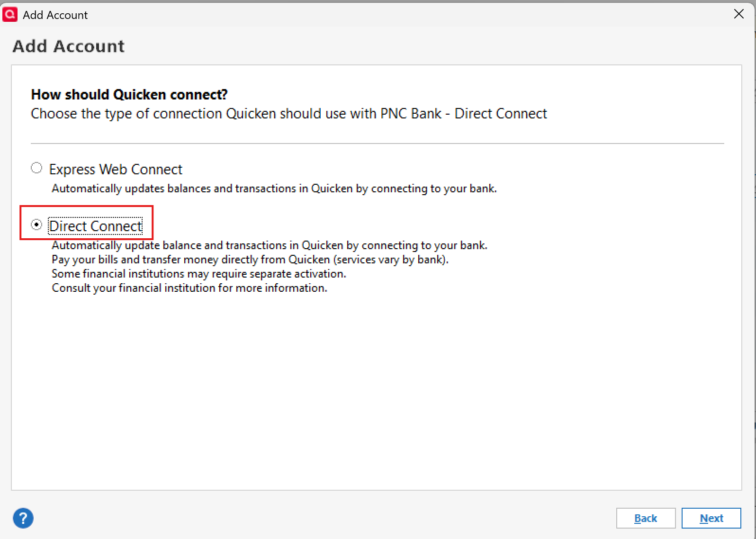Click the red Quicken logo in title bar
The width and height of the screenshot is (756, 539).
10,15
